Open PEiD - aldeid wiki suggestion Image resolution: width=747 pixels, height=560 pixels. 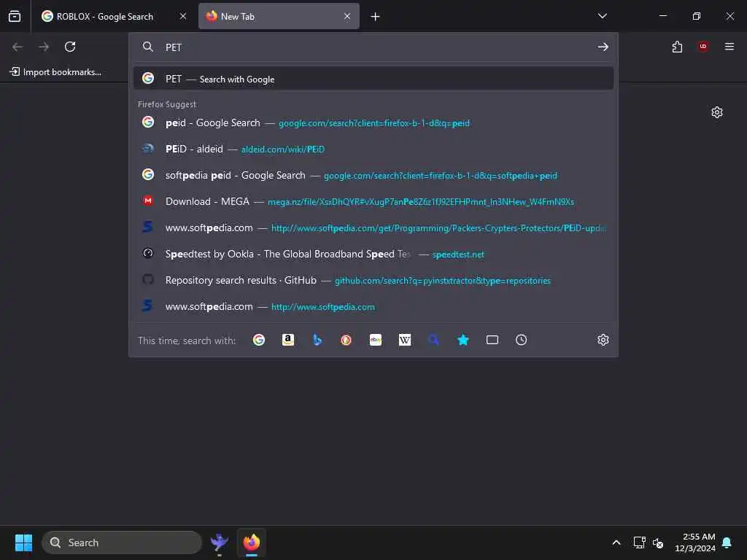pos(373,149)
